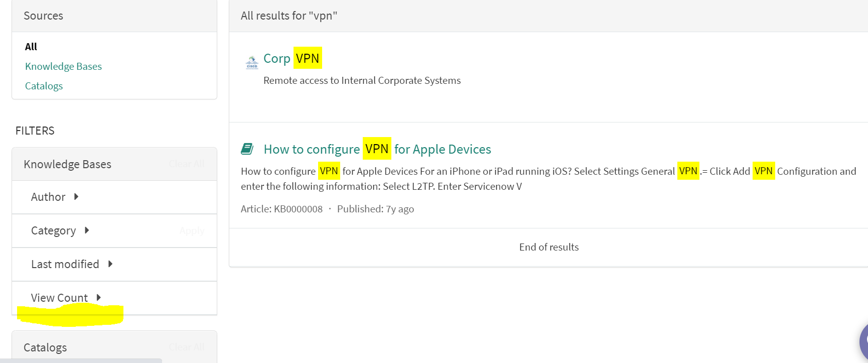Click the knowledge article book icon
Screen dimensions: 868x363
click(247, 149)
